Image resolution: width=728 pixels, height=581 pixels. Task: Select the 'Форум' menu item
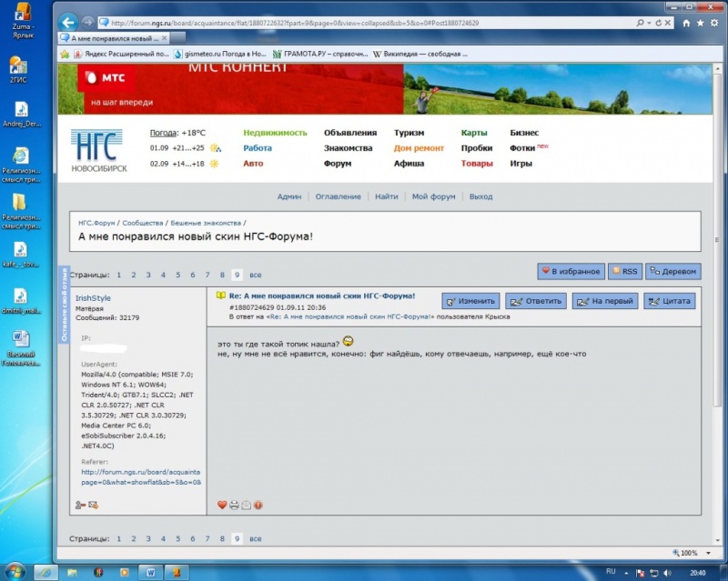coord(337,164)
